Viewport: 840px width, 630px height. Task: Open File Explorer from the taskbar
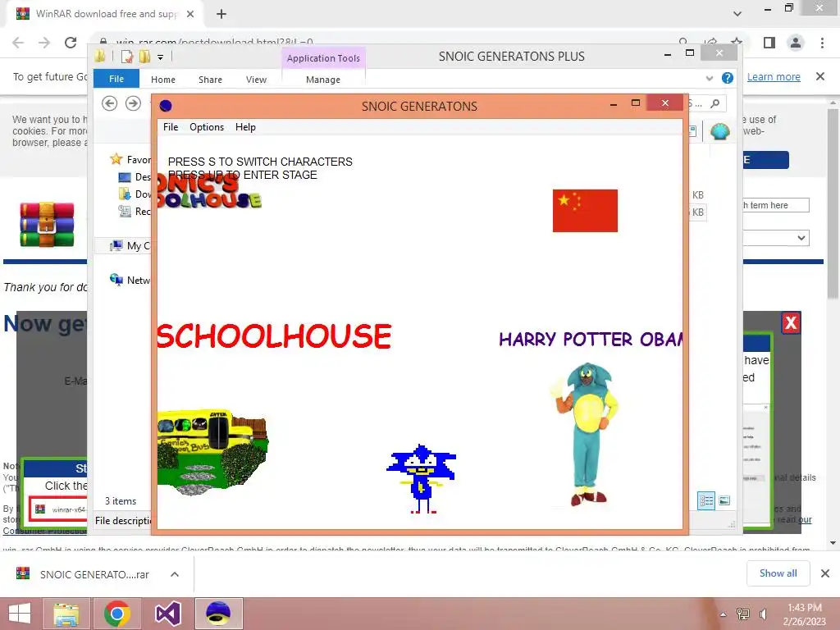(x=66, y=614)
